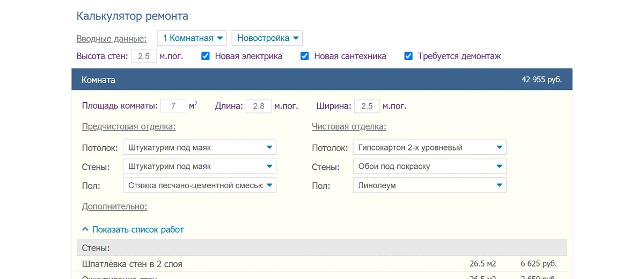Select the "Гипсокартон 2-х уровневый" ceiling dropdown

click(x=429, y=148)
